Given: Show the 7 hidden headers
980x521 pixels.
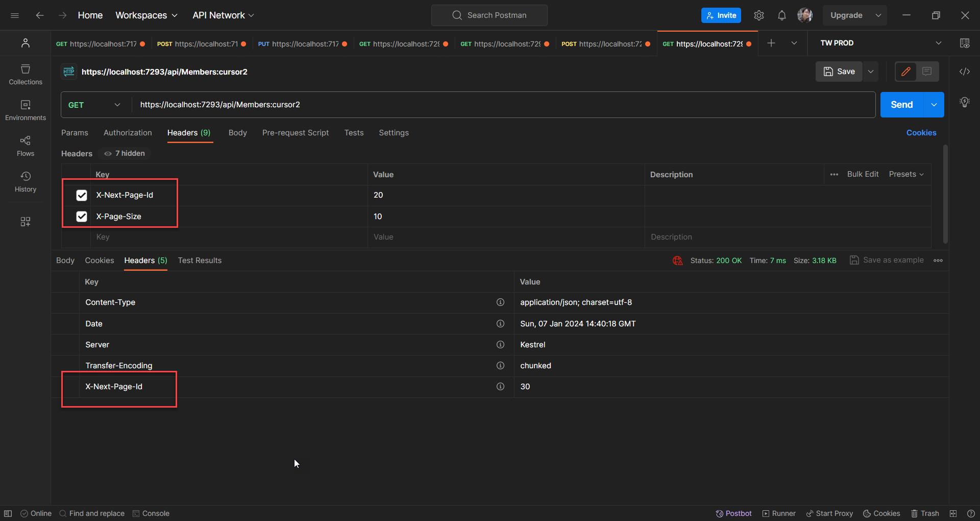Looking at the screenshot, I should 125,153.
